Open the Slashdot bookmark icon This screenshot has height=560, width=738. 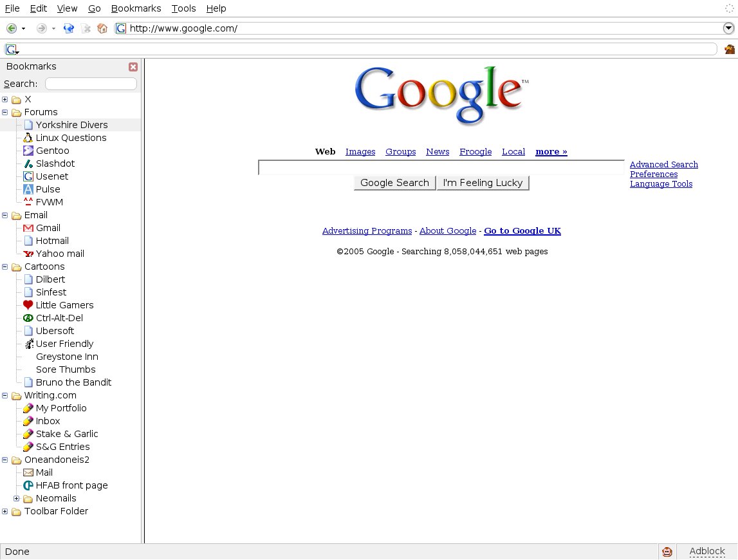tap(28, 163)
